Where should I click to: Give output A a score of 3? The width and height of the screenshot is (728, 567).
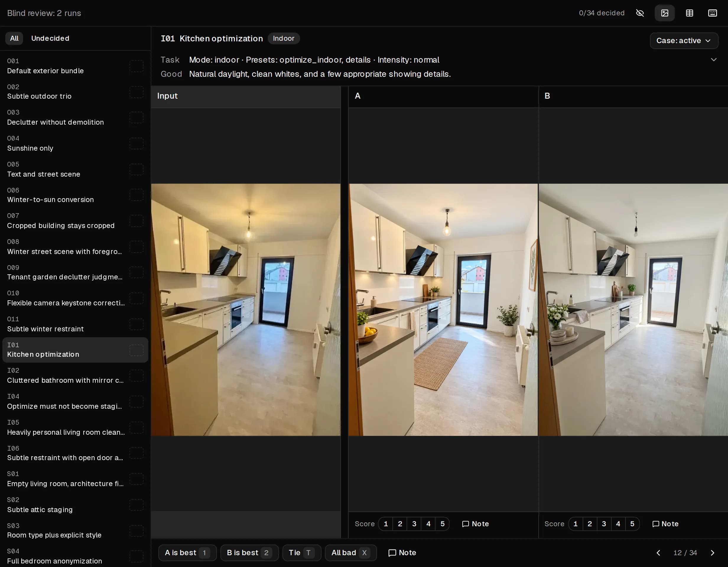pyautogui.click(x=414, y=524)
